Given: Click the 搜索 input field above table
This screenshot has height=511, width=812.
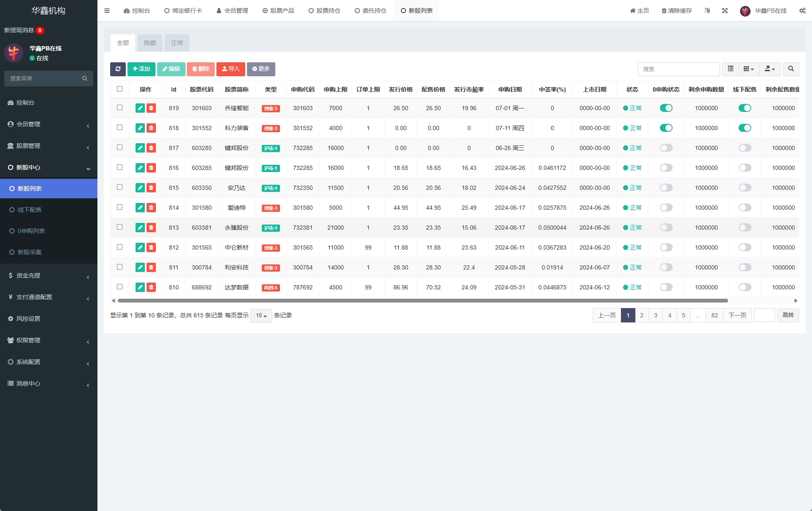Looking at the screenshot, I should point(678,69).
